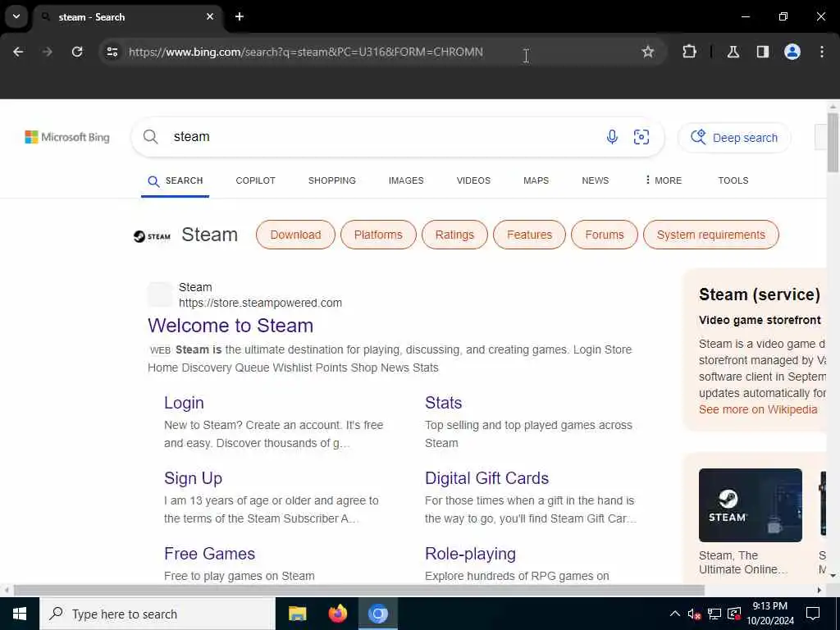
Task: Click the muted volume tray icon
Action: pos(694,614)
